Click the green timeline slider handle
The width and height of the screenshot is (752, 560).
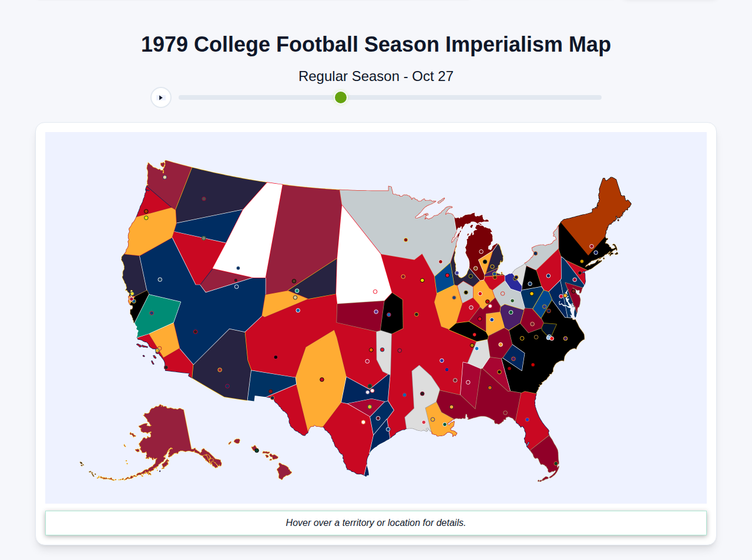tap(340, 97)
